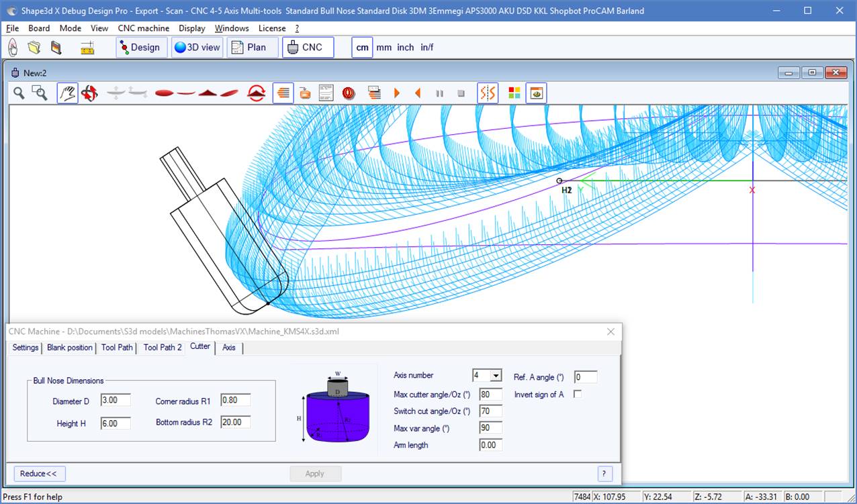Click the symmetry S|S toolbar icon

[x=488, y=93]
